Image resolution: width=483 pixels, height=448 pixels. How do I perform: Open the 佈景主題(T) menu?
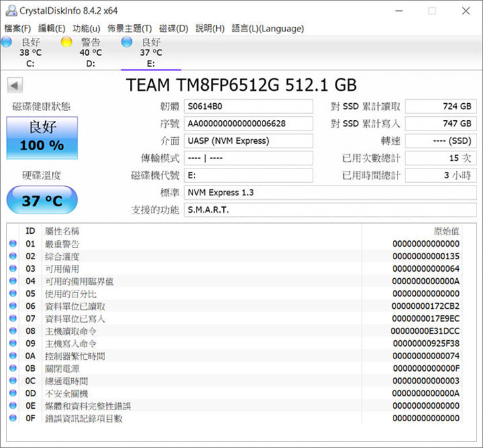tap(129, 28)
